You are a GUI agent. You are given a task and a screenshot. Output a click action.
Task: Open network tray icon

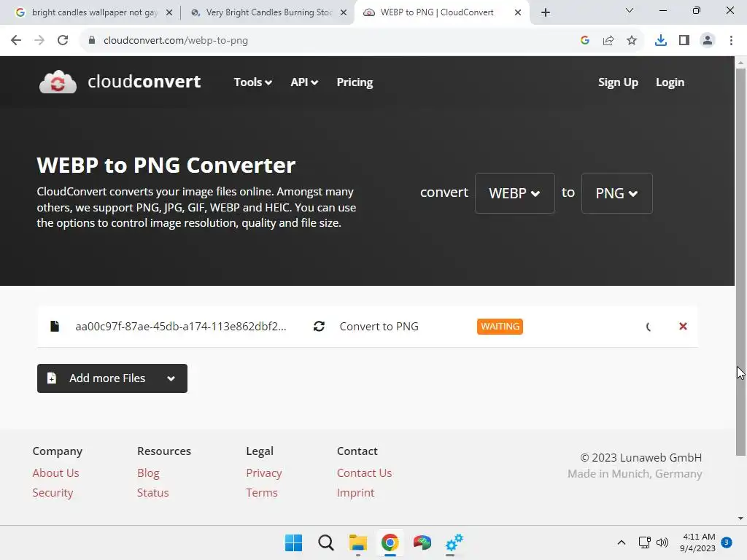[x=645, y=542]
